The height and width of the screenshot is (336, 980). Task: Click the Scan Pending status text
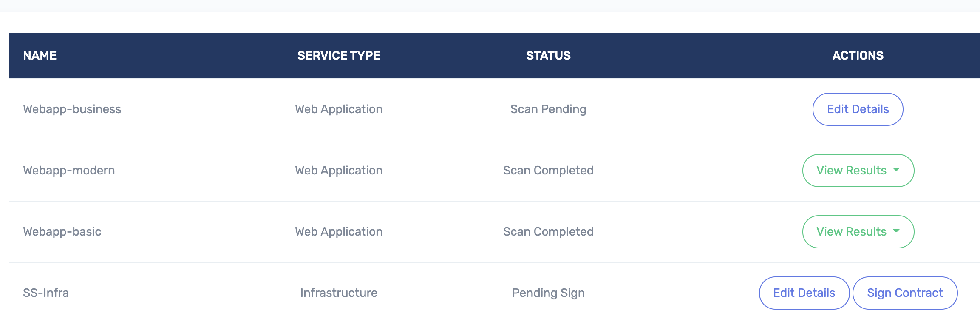click(548, 109)
